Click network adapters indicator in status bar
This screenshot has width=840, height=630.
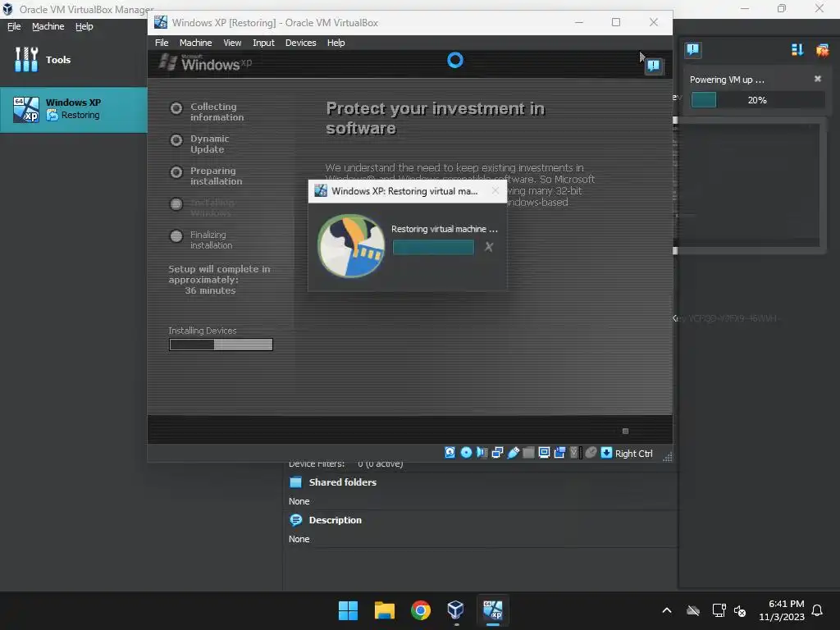tap(497, 453)
